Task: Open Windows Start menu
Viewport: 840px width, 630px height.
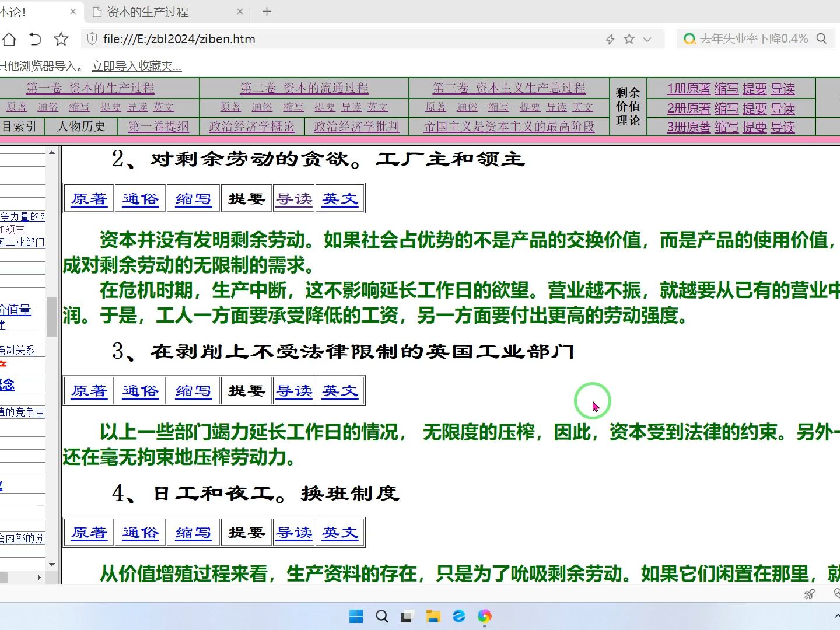Action: (356, 616)
